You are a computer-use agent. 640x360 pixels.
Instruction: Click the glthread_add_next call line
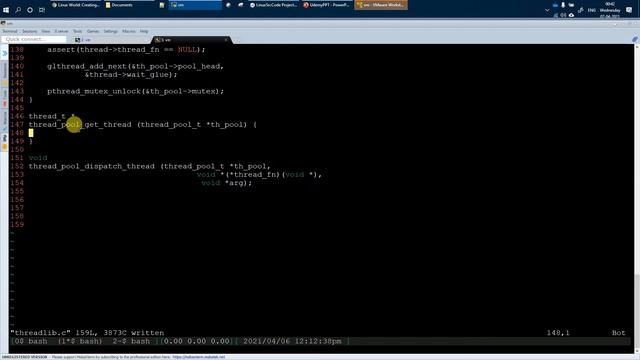136,66
